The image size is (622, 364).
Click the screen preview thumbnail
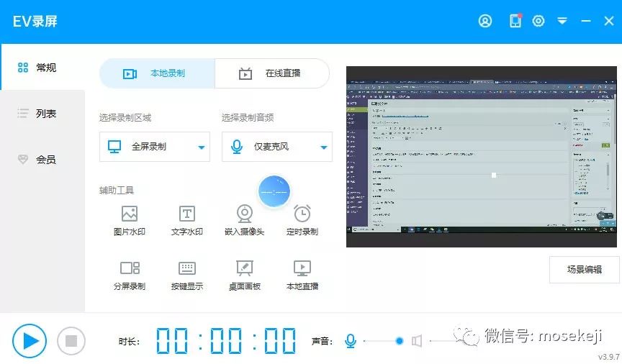[481, 157]
